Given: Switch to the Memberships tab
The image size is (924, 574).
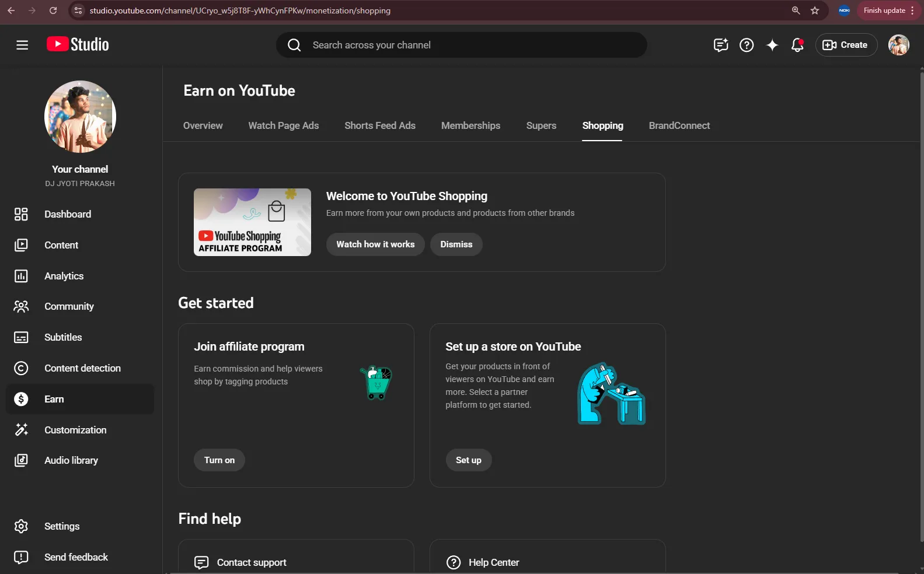Looking at the screenshot, I should 470,125.
